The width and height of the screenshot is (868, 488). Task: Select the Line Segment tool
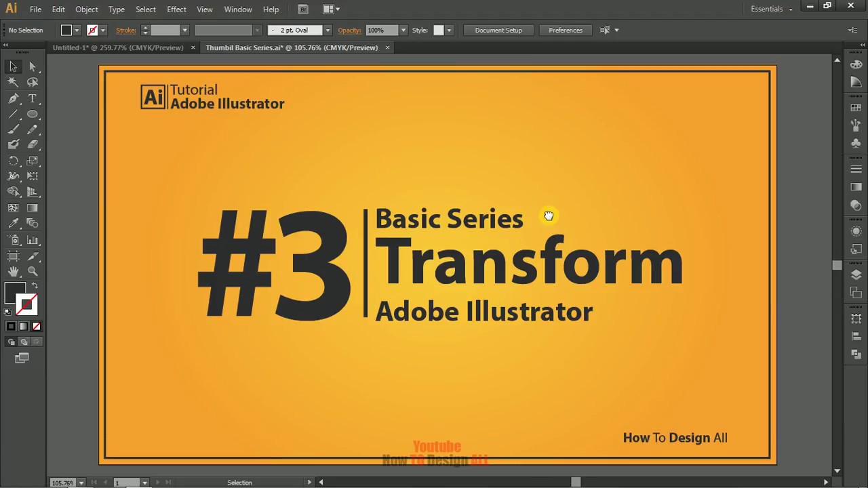coord(13,114)
